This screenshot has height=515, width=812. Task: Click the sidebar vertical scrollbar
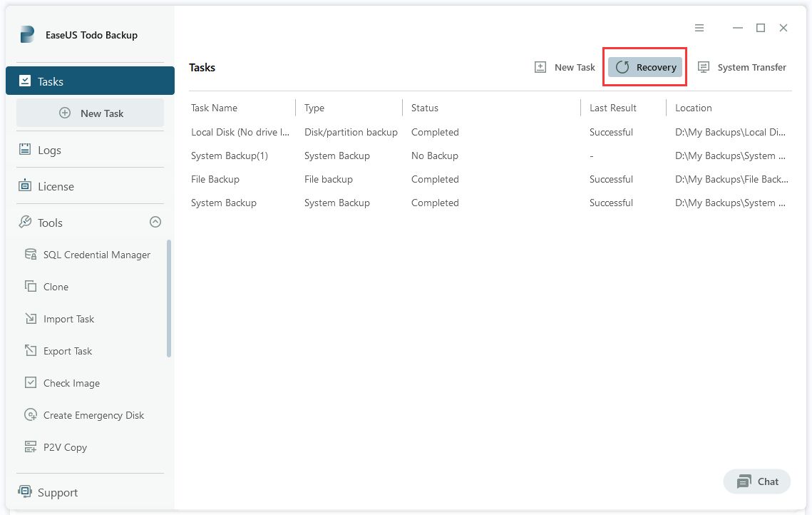[x=169, y=298]
